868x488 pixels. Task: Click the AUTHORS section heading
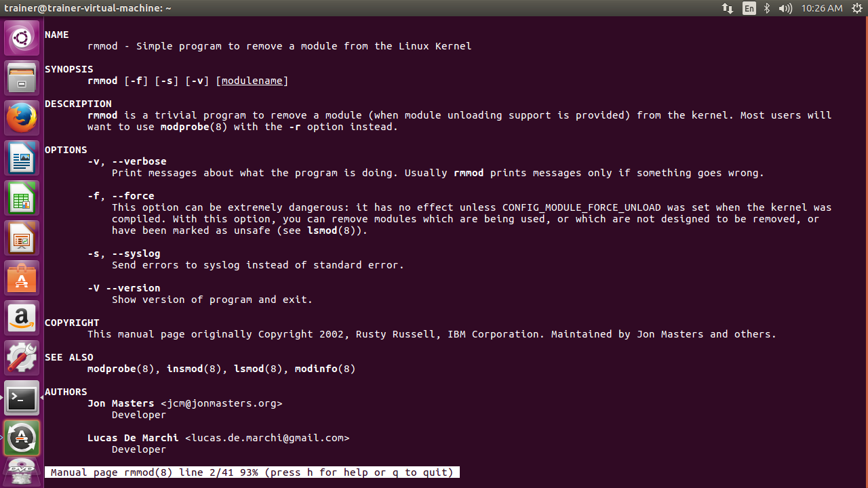[x=66, y=392]
